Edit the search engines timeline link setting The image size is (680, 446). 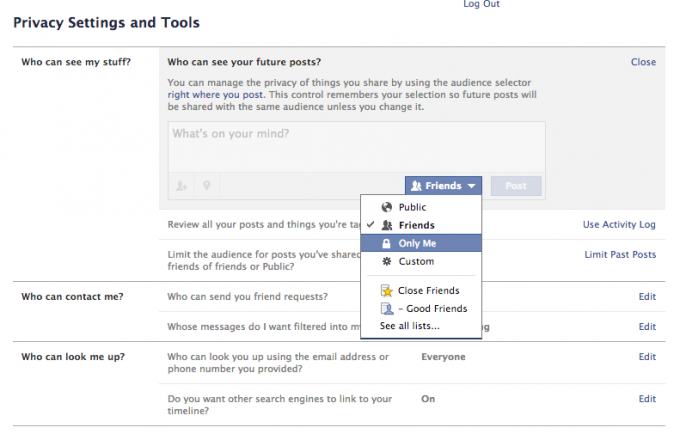[x=647, y=399]
